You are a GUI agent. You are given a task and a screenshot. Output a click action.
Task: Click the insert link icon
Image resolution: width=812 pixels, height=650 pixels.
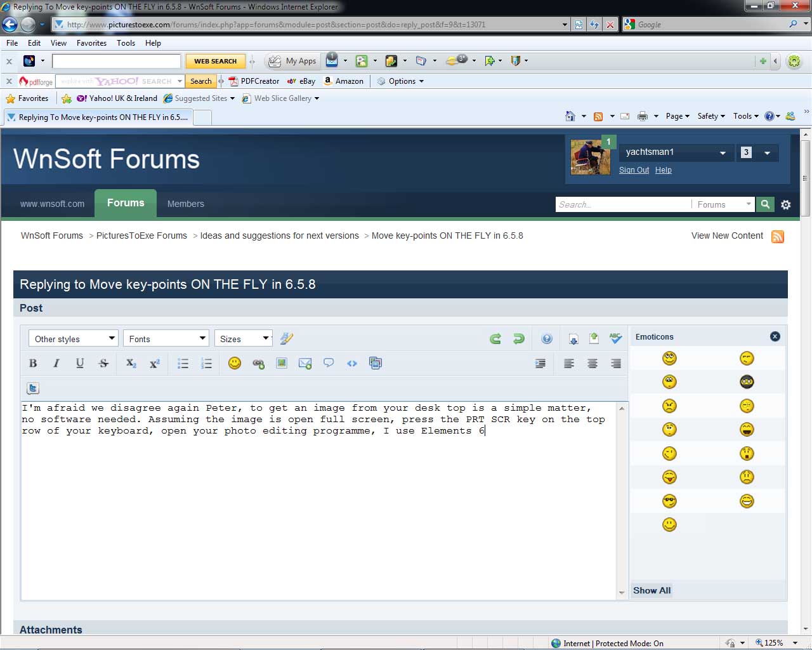click(x=258, y=364)
